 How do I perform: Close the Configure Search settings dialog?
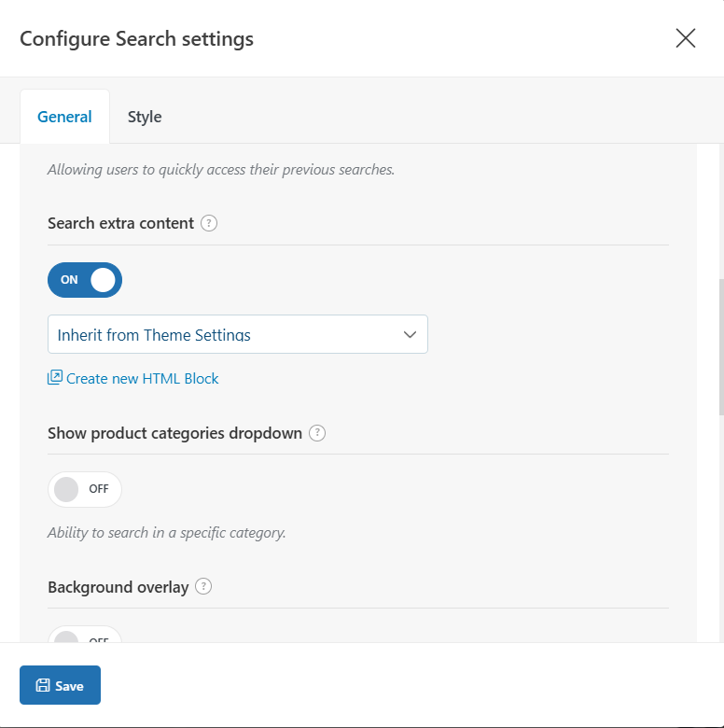pyautogui.click(x=686, y=38)
